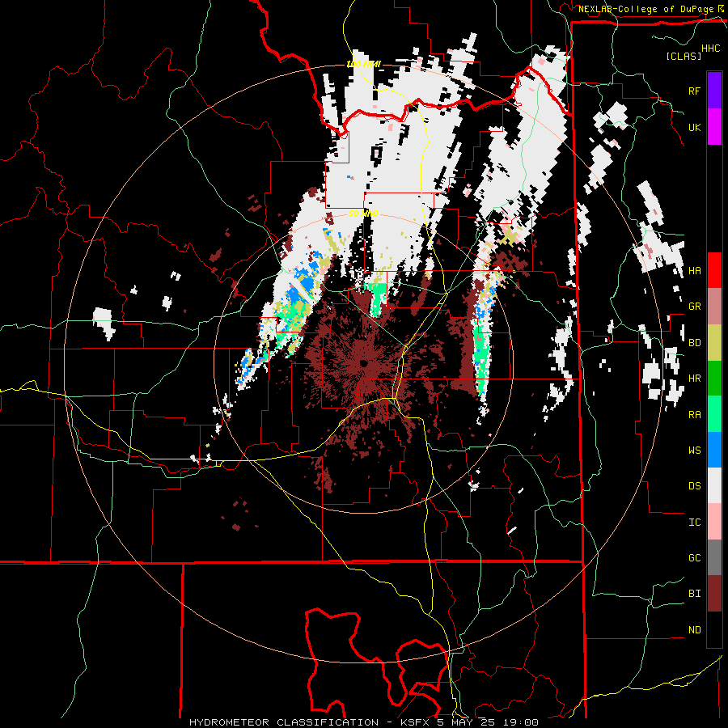Viewport: 728px width, 728px height.
Task: Click the magenta UK legend swatch
Action: tap(714, 127)
